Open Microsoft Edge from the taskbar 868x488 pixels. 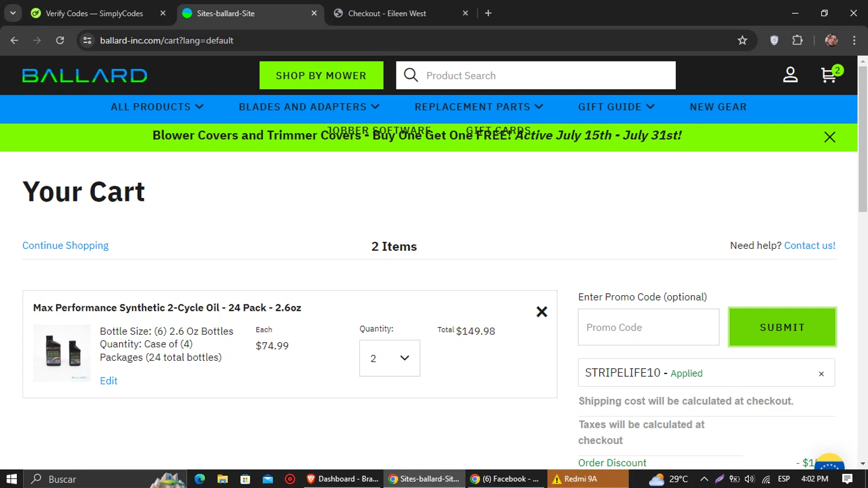tap(200, 479)
